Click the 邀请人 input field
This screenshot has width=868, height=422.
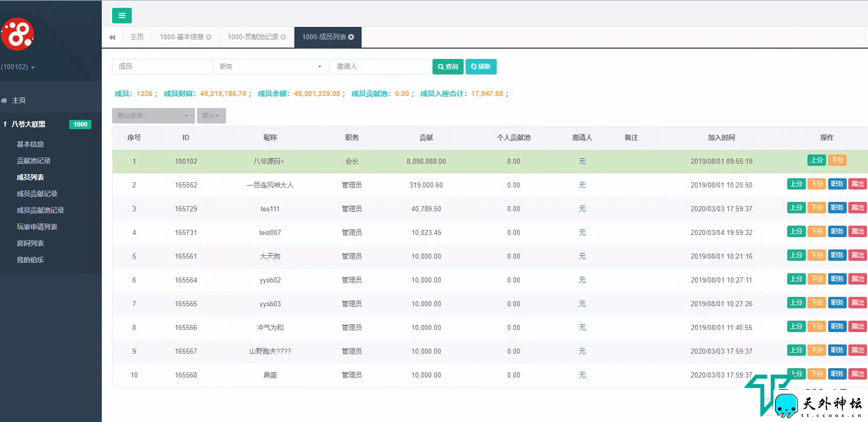point(380,66)
